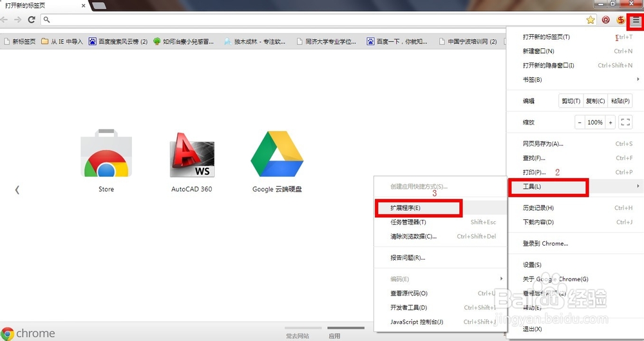This screenshot has width=644, height=341.
Task: Click the chrome logo in the footer
Action: (x=28, y=333)
